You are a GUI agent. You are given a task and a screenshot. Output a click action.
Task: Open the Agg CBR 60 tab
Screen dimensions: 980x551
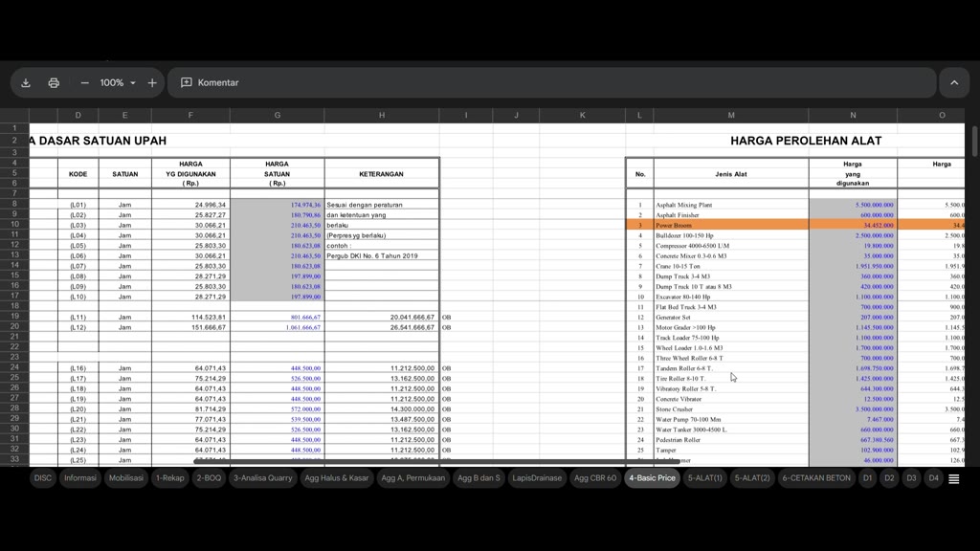point(595,478)
